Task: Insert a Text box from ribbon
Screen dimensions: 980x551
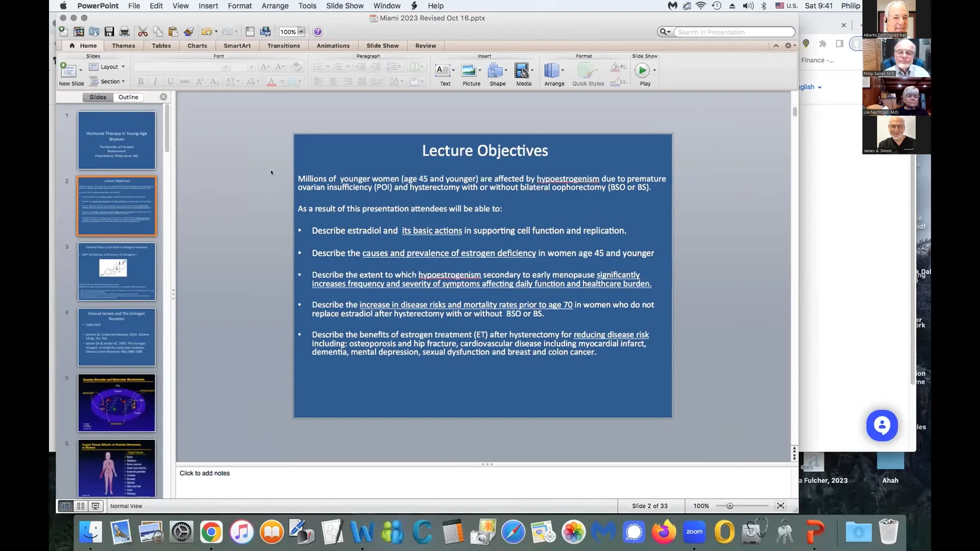Action: (443, 70)
